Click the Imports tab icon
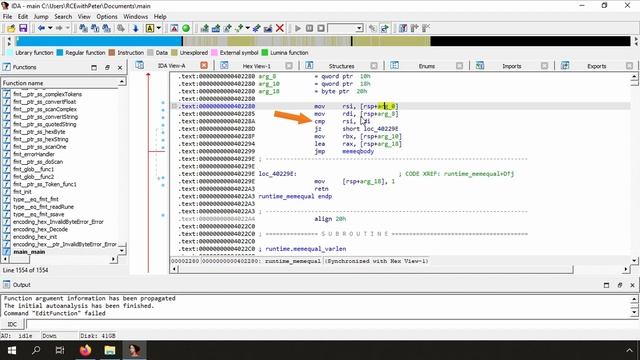This screenshot has width=640, height=360. pyautogui.click(x=480, y=65)
